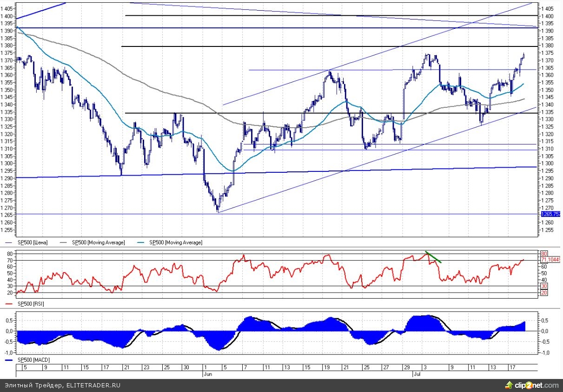Click the clip2net green logo icon
This screenshot has height=392, width=563.
pyautogui.click(x=510, y=385)
